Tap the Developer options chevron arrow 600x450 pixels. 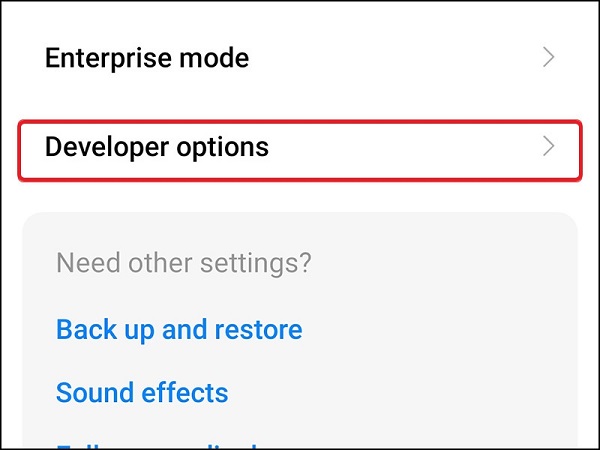point(548,147)
